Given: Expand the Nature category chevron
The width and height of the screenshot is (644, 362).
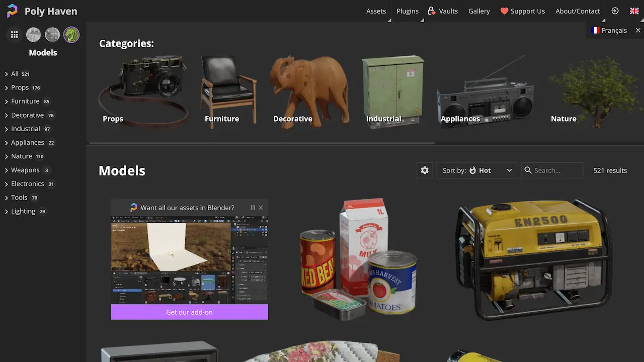Looking at the screenshot, I should 7,156.
